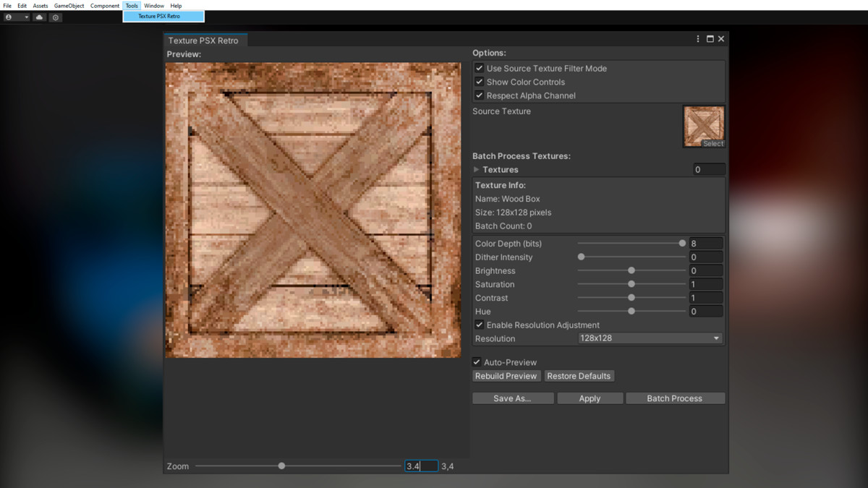Expand the Textures batch list
The image size is (868, 488).
477,170
